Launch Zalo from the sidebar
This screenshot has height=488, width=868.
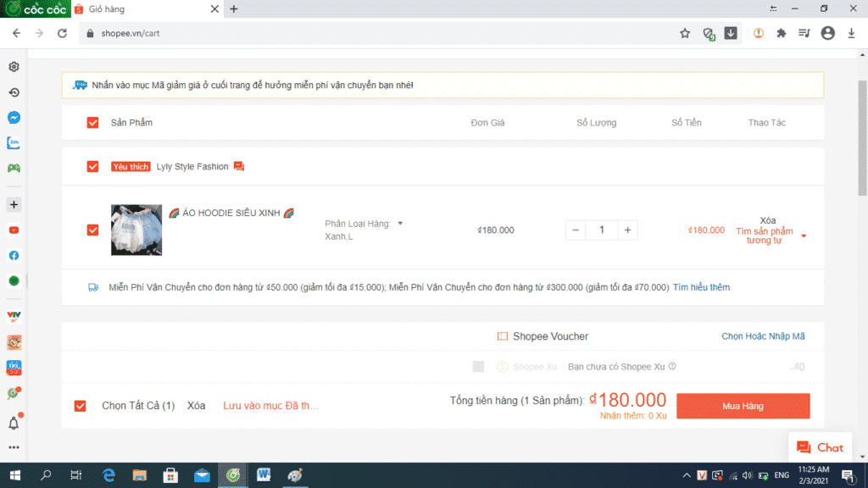[x=14, y=142]
